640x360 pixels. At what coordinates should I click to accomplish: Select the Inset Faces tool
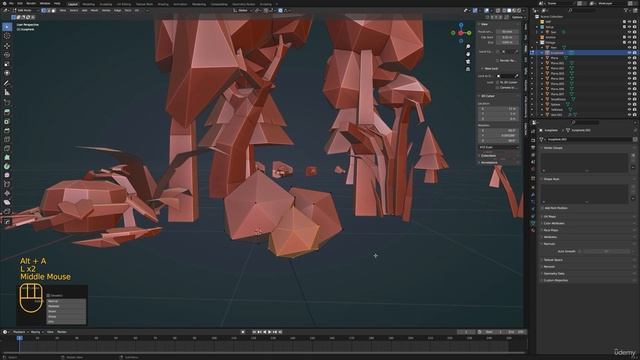point(7,122)
